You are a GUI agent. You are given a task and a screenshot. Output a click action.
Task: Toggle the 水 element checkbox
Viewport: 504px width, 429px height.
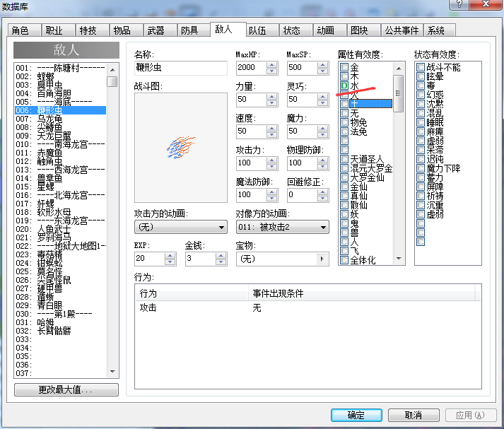pyautogui.click(x=344, y=86)
